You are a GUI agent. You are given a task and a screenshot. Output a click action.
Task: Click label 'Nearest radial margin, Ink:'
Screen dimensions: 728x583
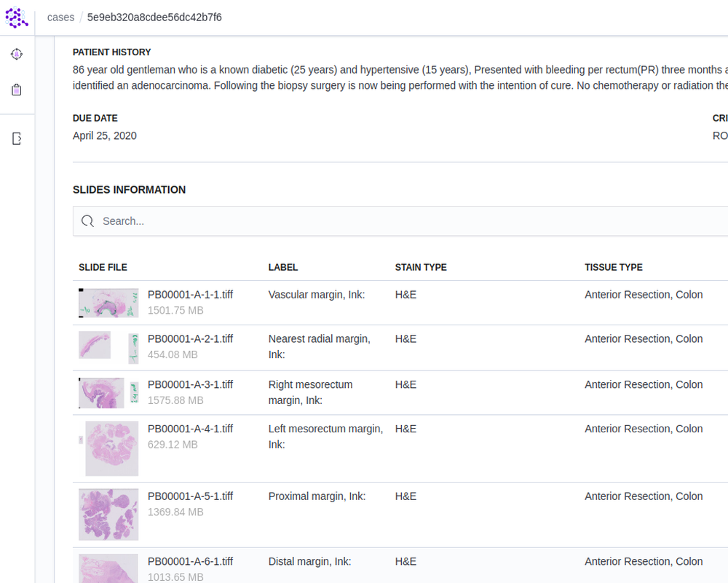click(x=320, y=346)
